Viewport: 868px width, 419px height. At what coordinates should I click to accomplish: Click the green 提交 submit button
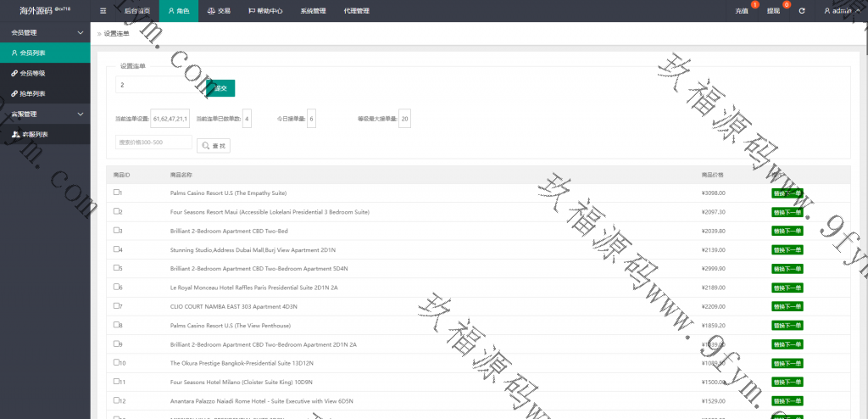pyautogui.click(x=221, y=88)
